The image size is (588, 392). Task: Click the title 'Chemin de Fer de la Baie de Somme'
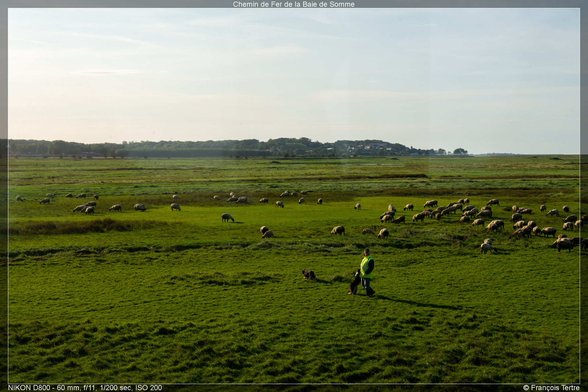coord(294,4)
